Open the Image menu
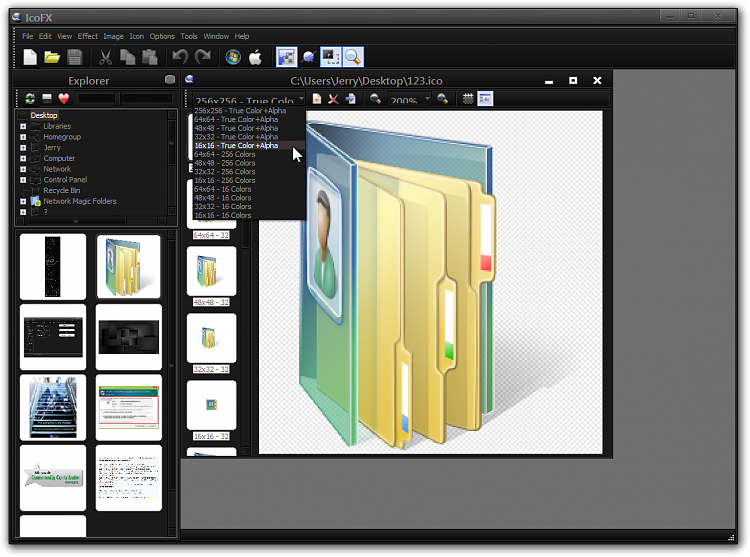Image resolution: width=750 pixels, height=557 pixels. click(x=113, y=36)
